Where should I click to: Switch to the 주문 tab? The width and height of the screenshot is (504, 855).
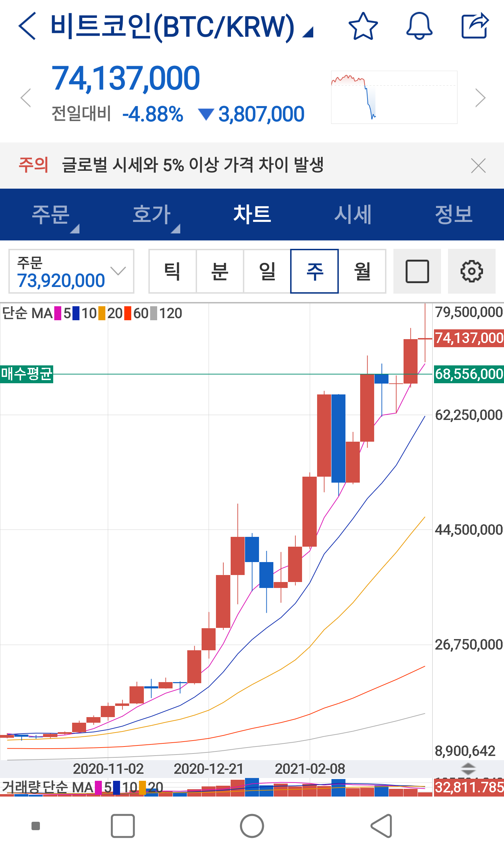point(51,214)
